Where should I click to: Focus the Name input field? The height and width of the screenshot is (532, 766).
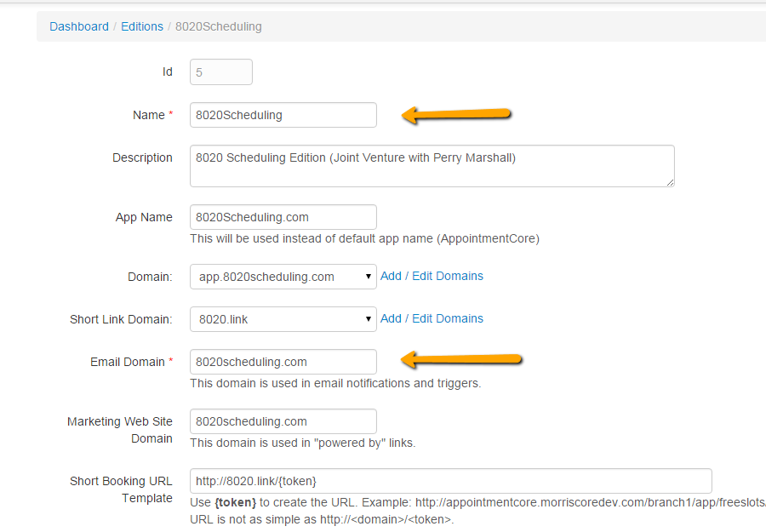(x=283, y=115)
